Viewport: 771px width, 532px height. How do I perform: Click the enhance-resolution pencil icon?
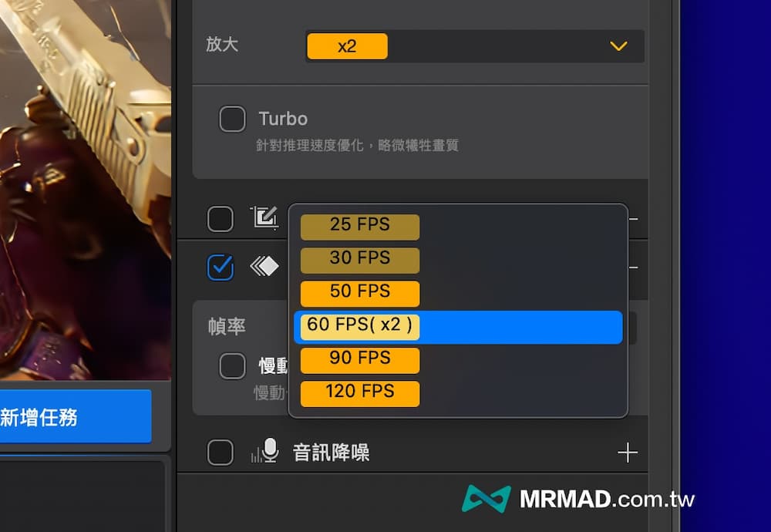(x=265, y=218)
